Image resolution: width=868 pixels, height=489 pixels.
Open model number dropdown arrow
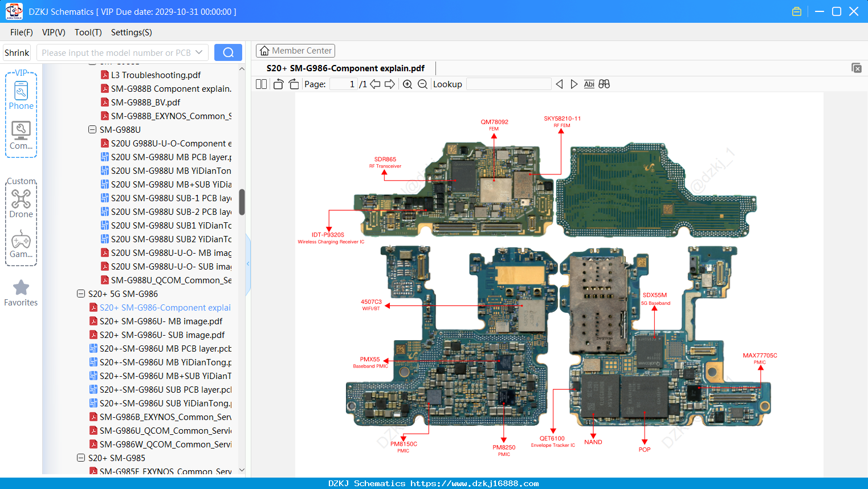pyautogui.click(x=199, y=52)
